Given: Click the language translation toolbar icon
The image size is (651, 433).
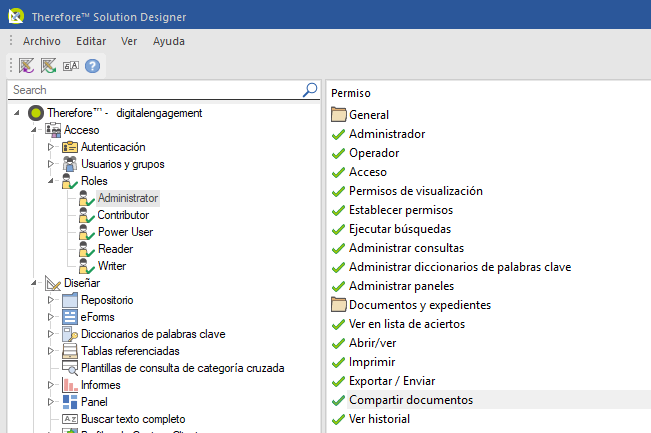Looking at the screenshot, I should (71, 66).
